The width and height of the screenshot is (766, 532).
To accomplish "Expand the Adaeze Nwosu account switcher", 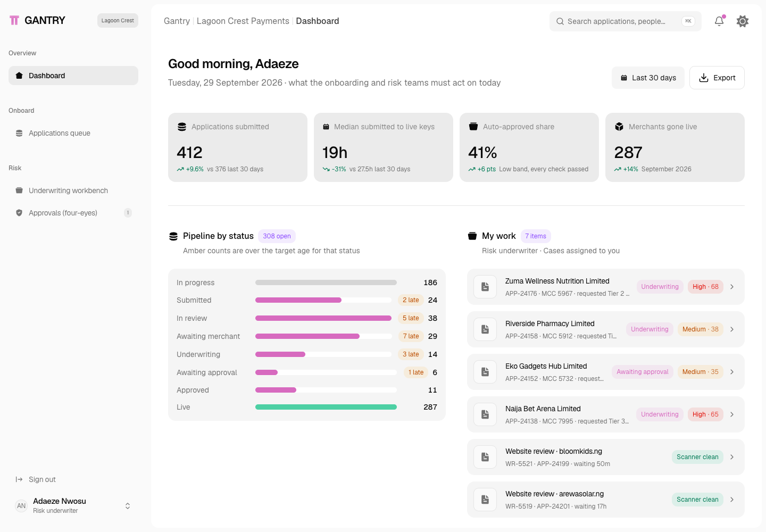I will click(128, 506).
